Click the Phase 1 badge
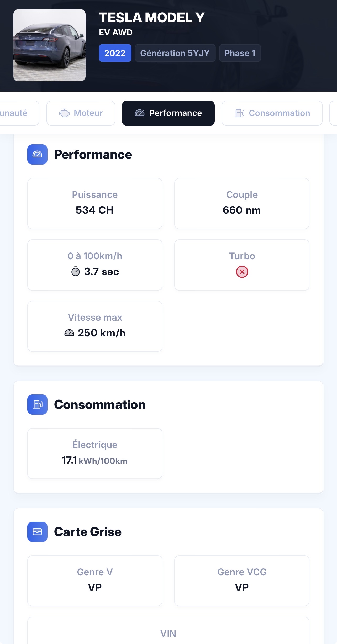Viewport: 337px width, 644px height. pyautogui.click(x=240, y=53)
